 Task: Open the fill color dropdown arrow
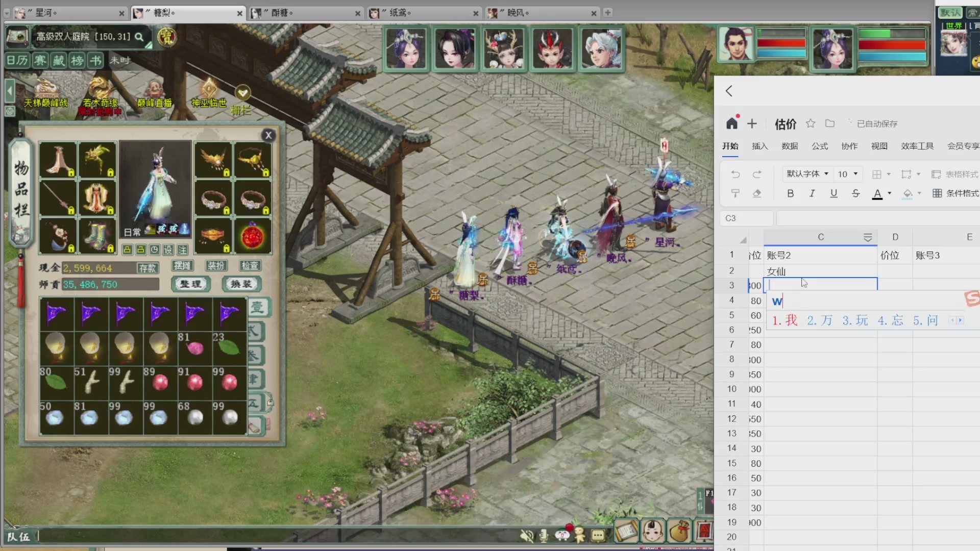919,193
